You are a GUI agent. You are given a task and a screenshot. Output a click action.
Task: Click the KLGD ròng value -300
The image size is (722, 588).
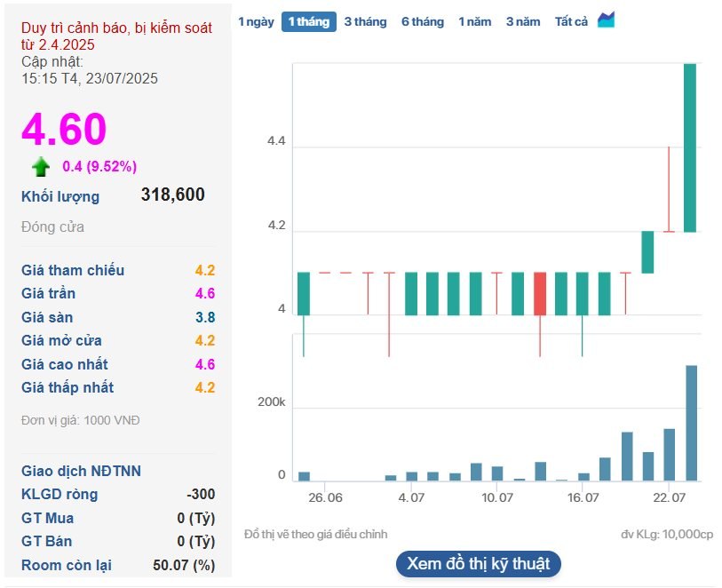tap(200, 495)
